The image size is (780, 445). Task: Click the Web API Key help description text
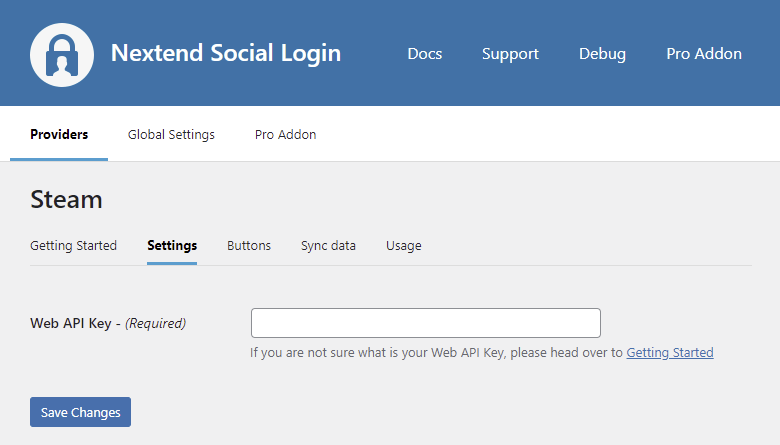pos(436,352)
